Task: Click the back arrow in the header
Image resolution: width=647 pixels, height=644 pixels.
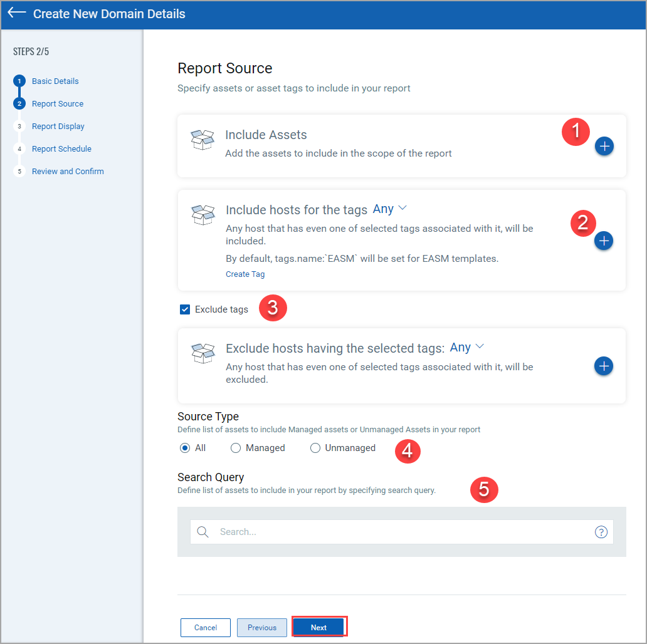Action: [x=17, y=13]
